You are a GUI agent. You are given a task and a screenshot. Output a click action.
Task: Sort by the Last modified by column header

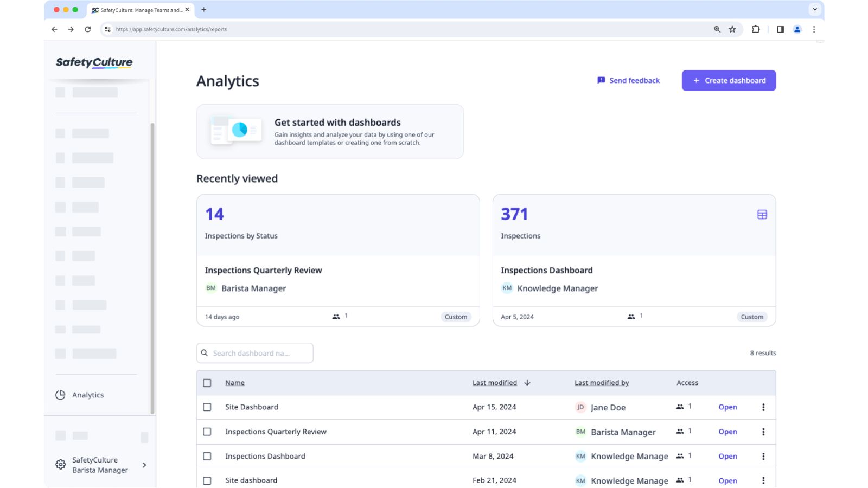point(601,382)
